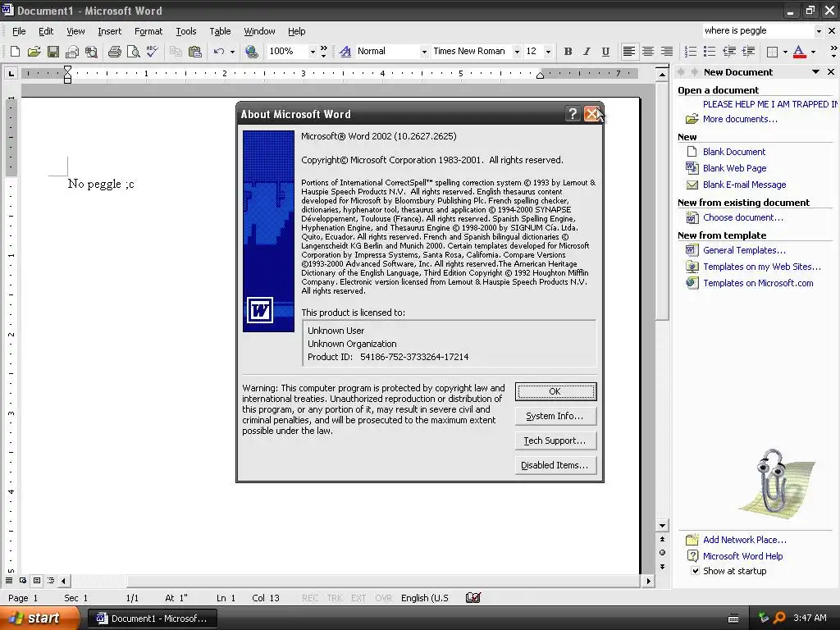
Task: Open the font size 12 dropdown
Action: (x=547, y=52)
